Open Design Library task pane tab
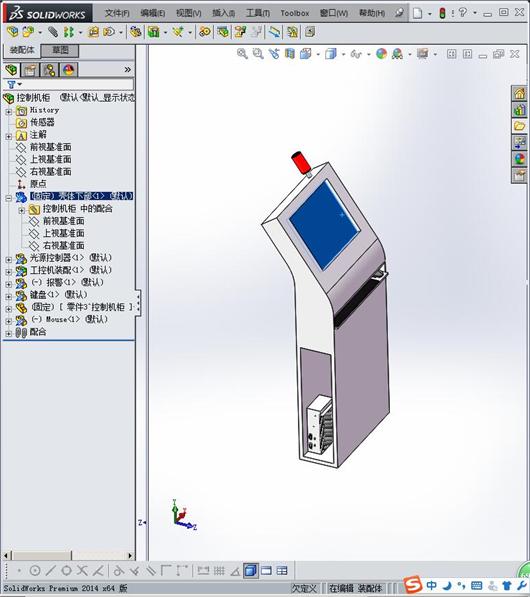Screen dimensions: 530x597 pos(520,110)
